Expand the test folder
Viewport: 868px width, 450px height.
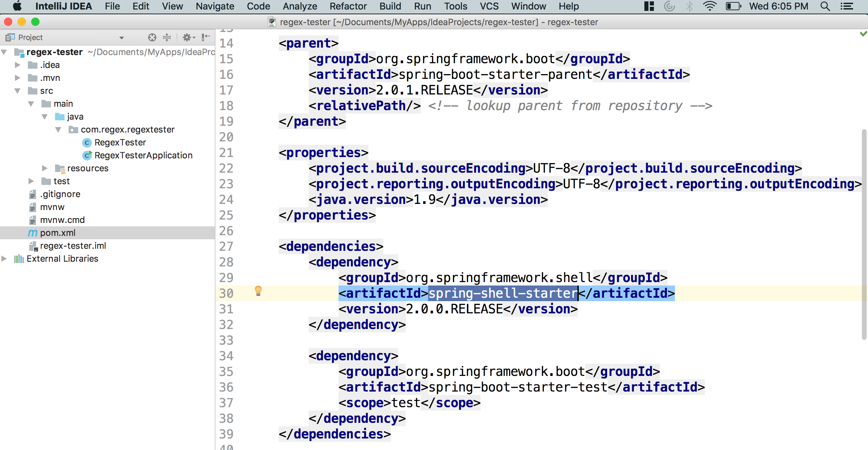(31, 181)
